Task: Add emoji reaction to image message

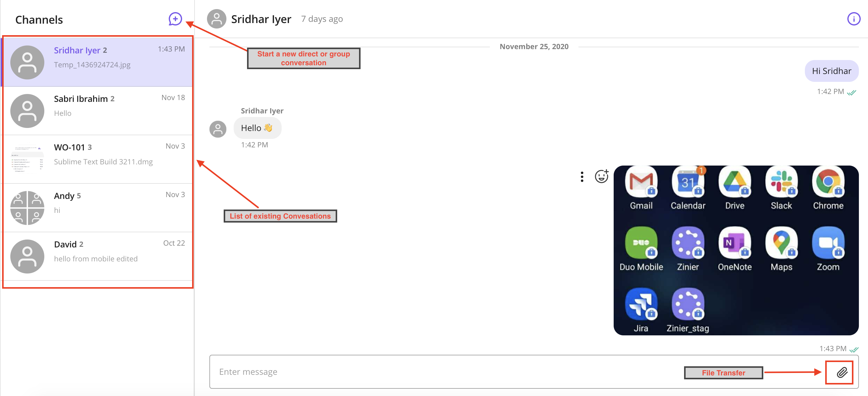Action: click(602, 176)
